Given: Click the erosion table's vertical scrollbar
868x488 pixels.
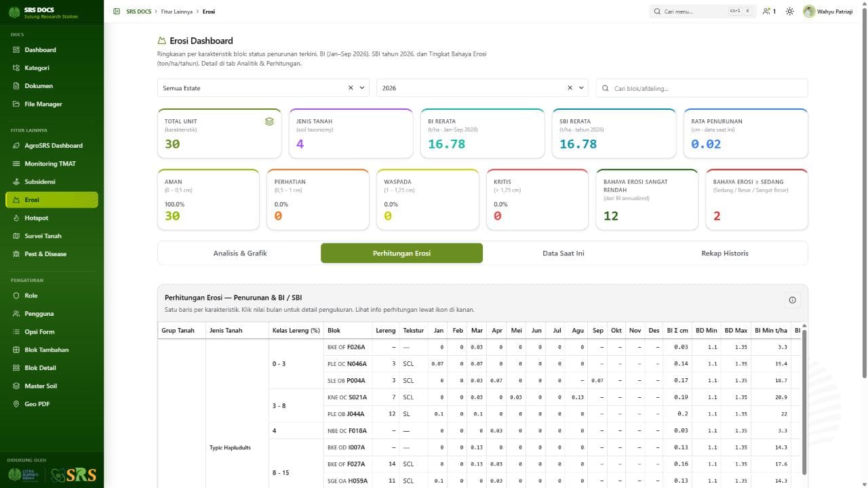Looking at the screenshot, I should [805, 401].
